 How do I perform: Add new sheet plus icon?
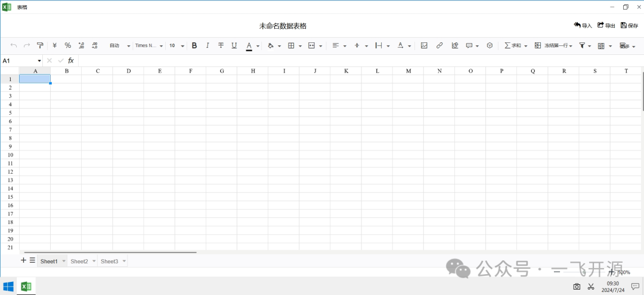click(x=23, y=260)
